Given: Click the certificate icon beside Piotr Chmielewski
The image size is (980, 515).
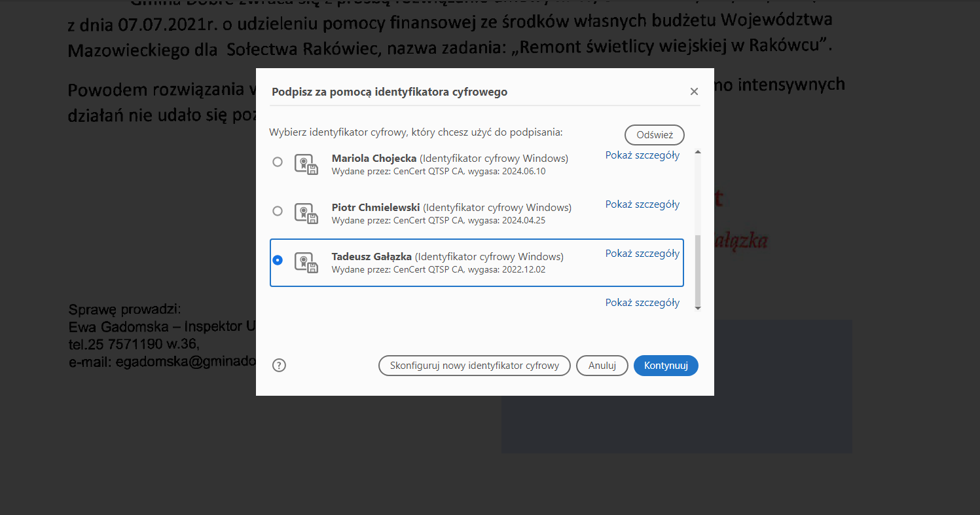Looking at the screenshot, I should pos(306,213).
